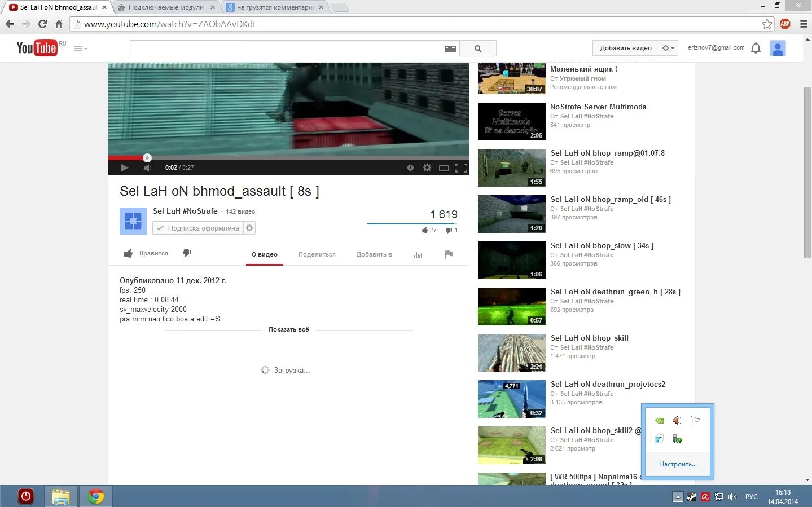The width and height of the screenshot is (812, 507).
Task: Open Sel LaH oN deathrun_projetocs2 video
Action: point(608,384)
